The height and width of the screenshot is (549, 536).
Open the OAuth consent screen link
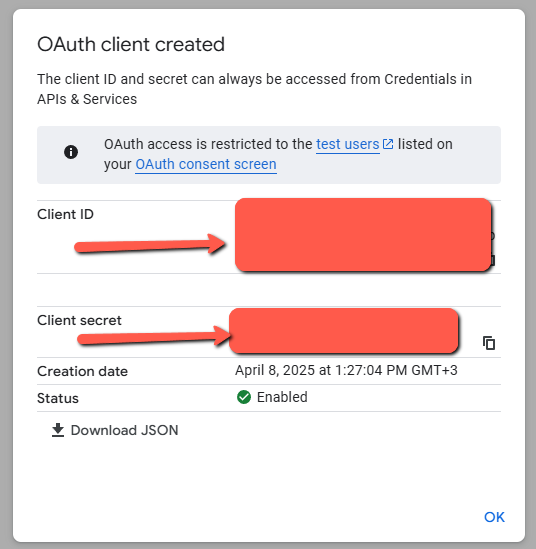(x=206, y=164)
